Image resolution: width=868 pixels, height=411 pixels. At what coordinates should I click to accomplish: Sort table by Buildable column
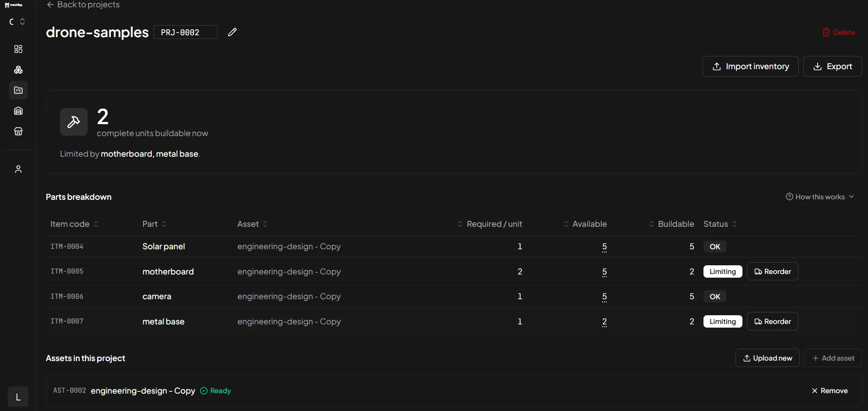click(671, 224)
